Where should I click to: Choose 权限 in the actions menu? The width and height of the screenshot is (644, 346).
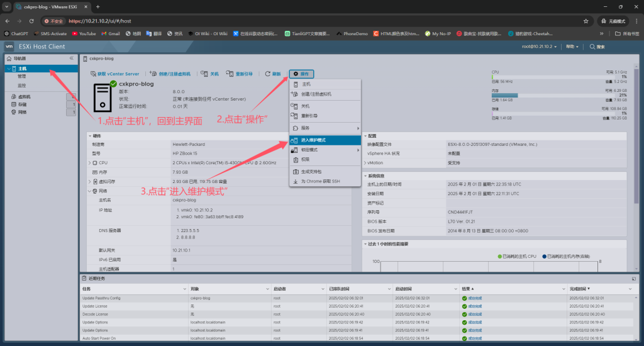(325, 159)
